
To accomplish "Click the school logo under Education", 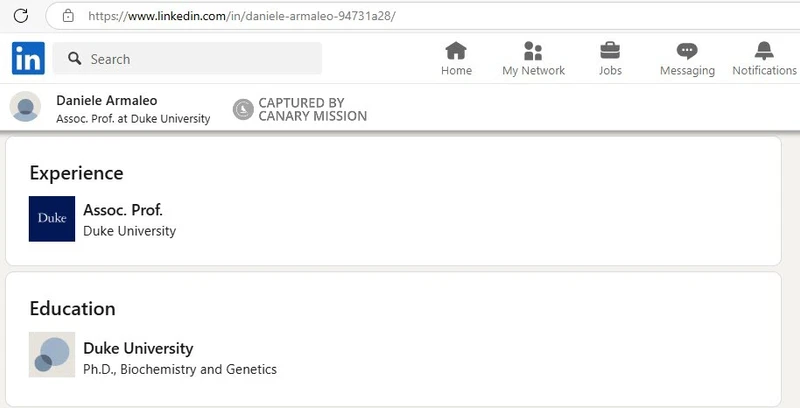I will 52,354.
